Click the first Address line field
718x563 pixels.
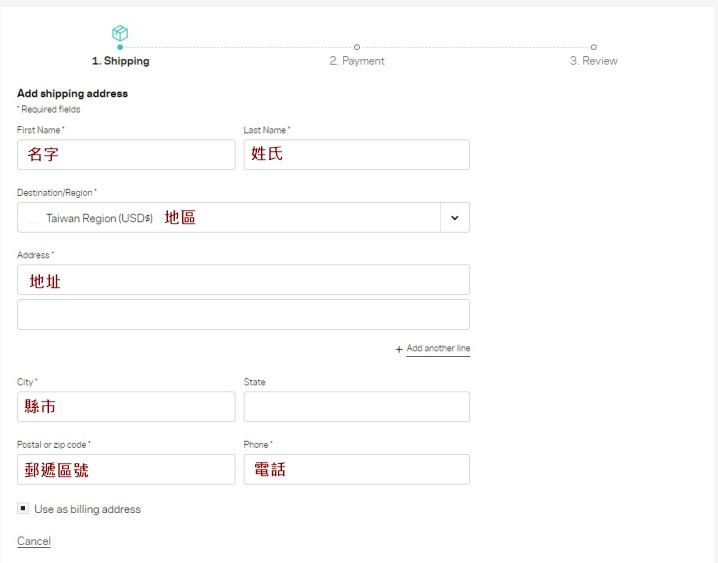243,280
